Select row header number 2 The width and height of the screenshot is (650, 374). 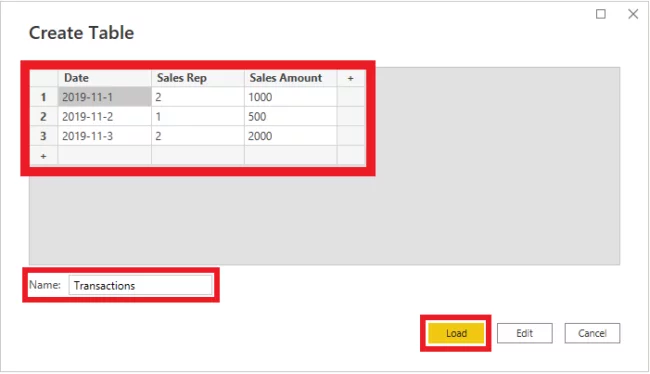pyautogui.click(x=44, y=117)
